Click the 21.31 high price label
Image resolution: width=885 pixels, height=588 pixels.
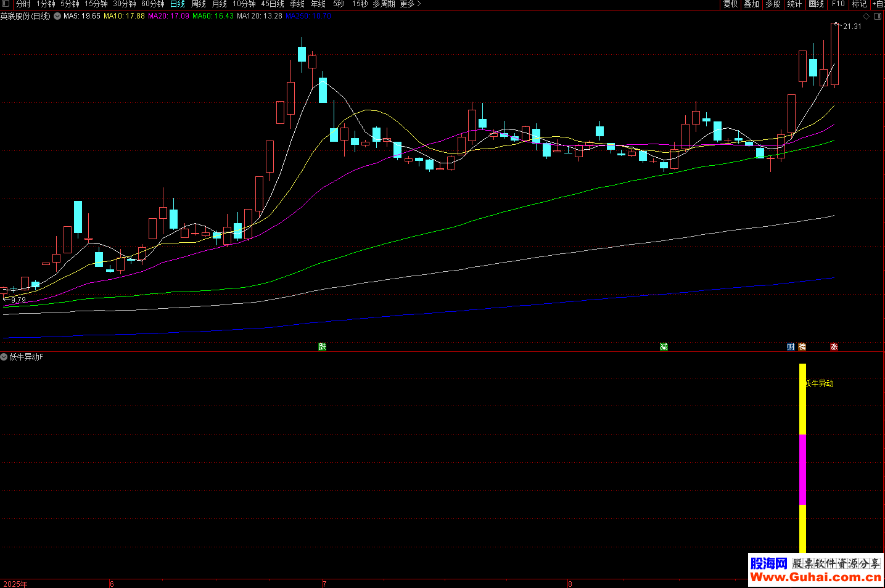pos(852,27)
